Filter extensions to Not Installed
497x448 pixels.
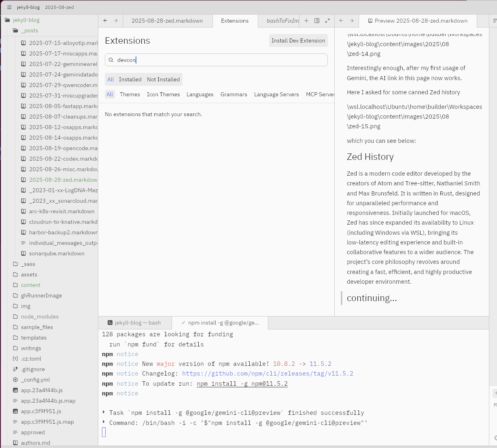[164, 79]
